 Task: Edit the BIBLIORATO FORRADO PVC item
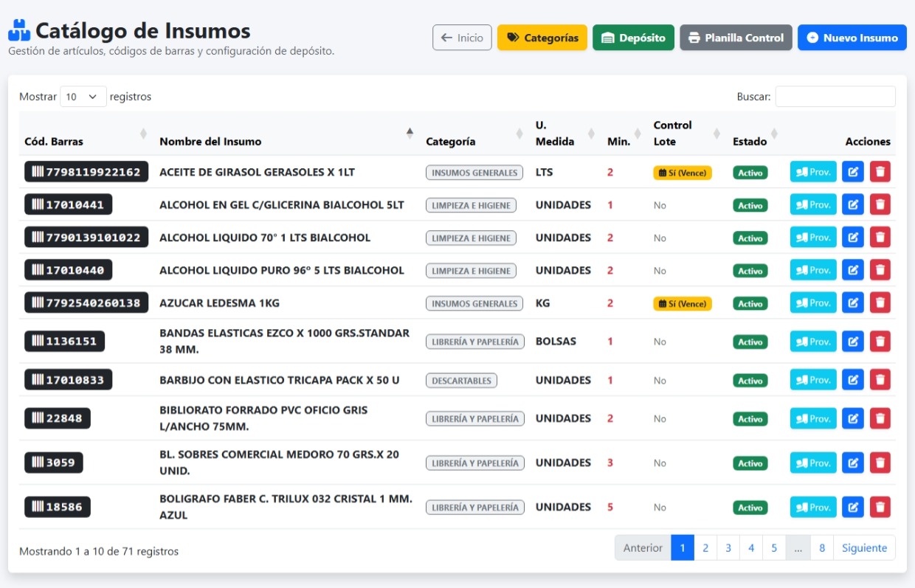[x=852, y=418]
